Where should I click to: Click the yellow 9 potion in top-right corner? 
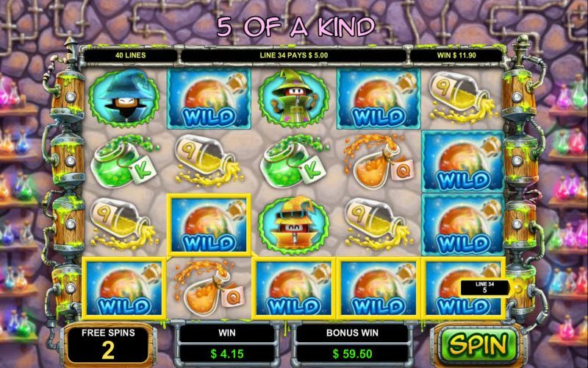tap(463, 99)
